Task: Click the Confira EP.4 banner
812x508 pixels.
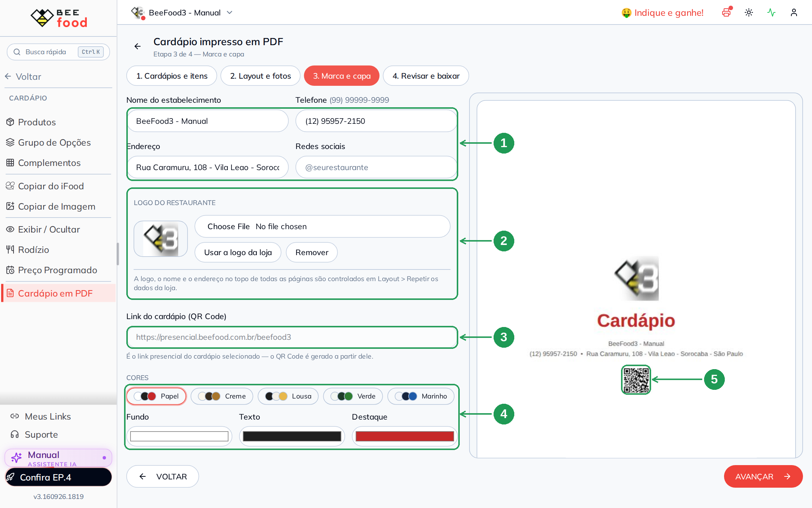Action: 58,477
